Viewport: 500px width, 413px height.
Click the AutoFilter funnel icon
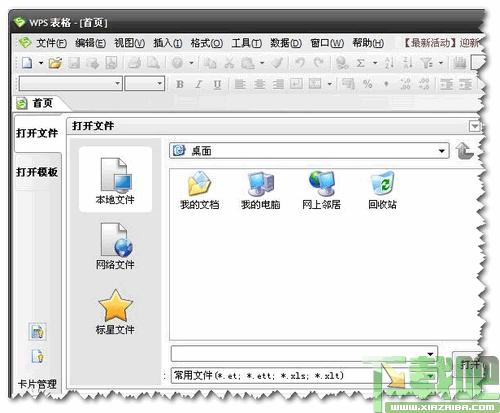[426, 63]
